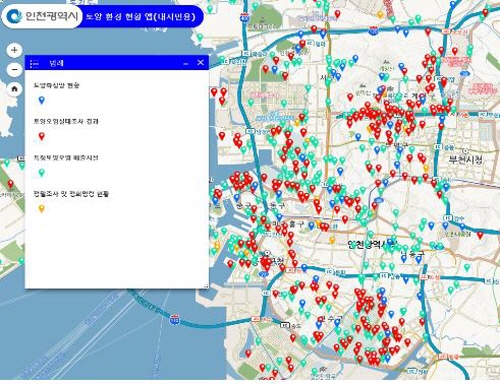Image resolution: width=500 pixels, height=384 pixels.
Task: Close the 범례 legend panel
Action: tap(200, 62)
